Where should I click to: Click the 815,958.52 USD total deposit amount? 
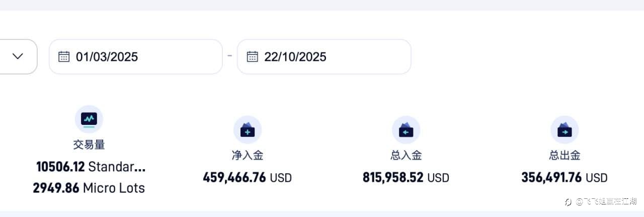pyautogui.click(x=406, y=178)
